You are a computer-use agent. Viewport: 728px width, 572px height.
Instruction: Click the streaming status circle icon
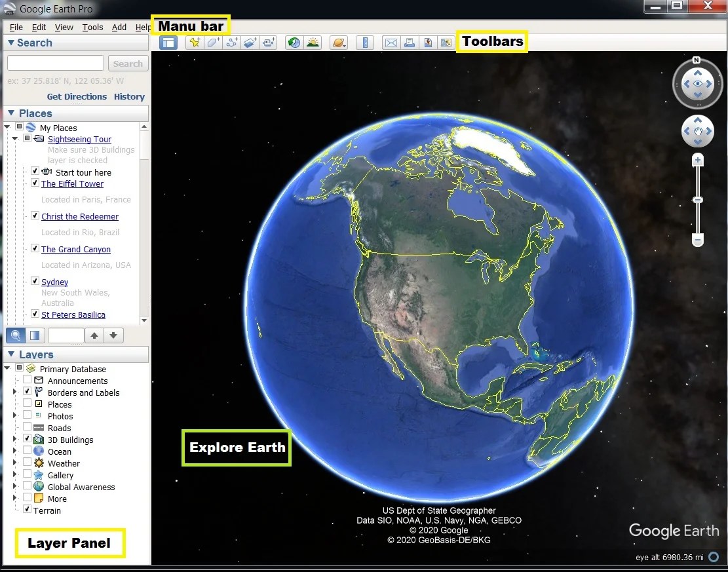(x=714, y=557)
